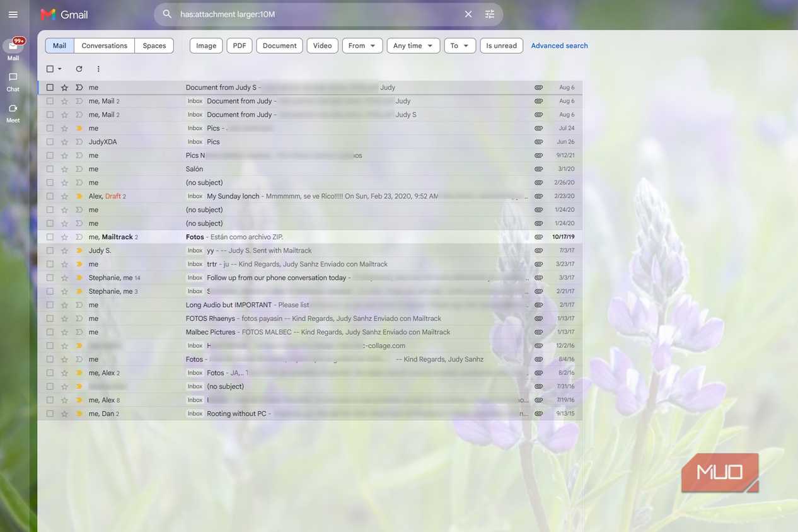Toggle importance marker on Judy S. yy email
This screenshot has height=532, width=798.
[79, 251]
